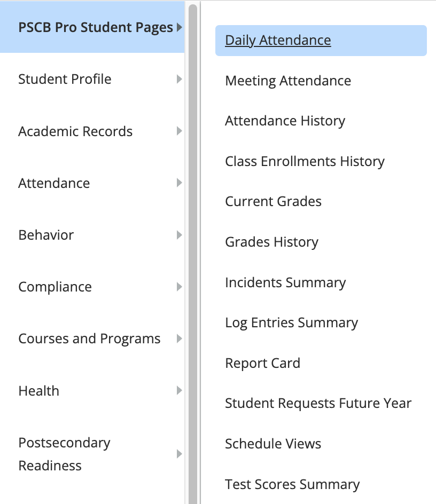Open Class Enrollments History page

pos(305,162)
